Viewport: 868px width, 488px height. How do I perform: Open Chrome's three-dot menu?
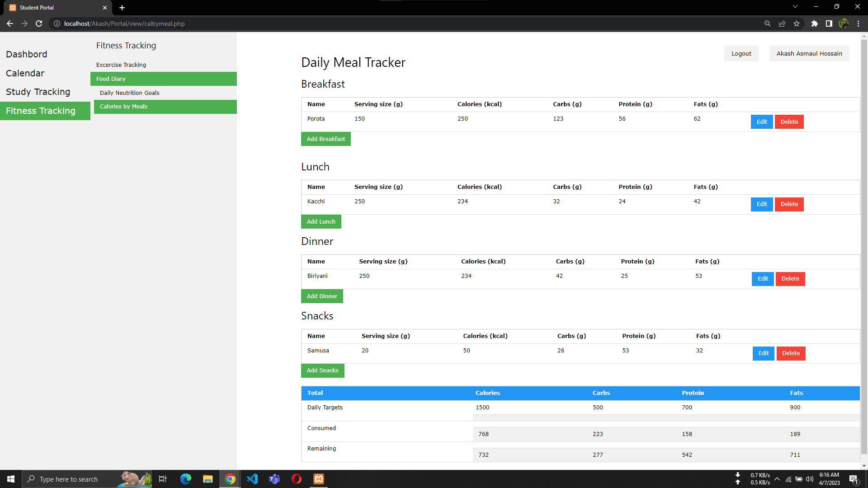point(858,23)
